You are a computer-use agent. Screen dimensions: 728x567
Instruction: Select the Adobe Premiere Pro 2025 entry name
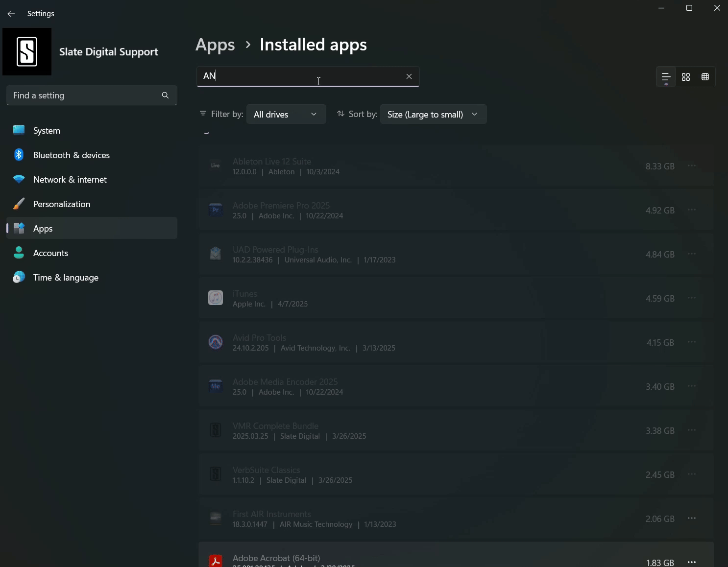tap(281, 205)
